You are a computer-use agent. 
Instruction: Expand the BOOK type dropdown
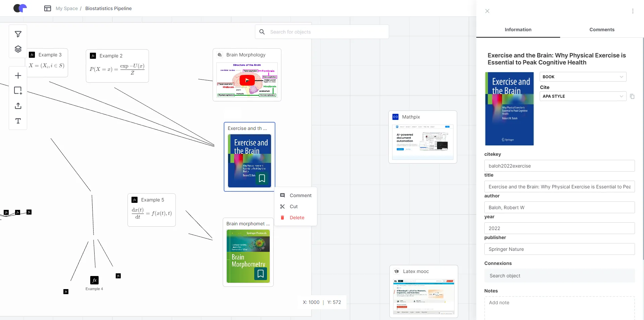(x=583, y=77)
